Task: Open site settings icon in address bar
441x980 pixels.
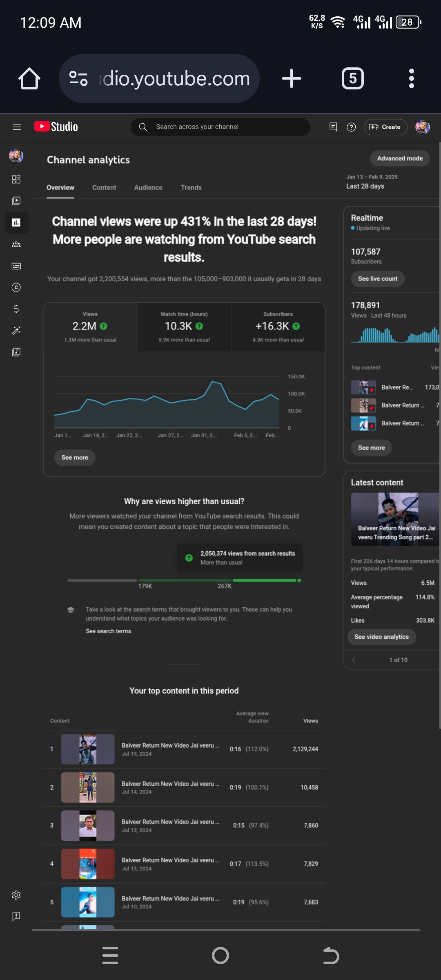Action: pyautogui.click(x=78, y=78)
